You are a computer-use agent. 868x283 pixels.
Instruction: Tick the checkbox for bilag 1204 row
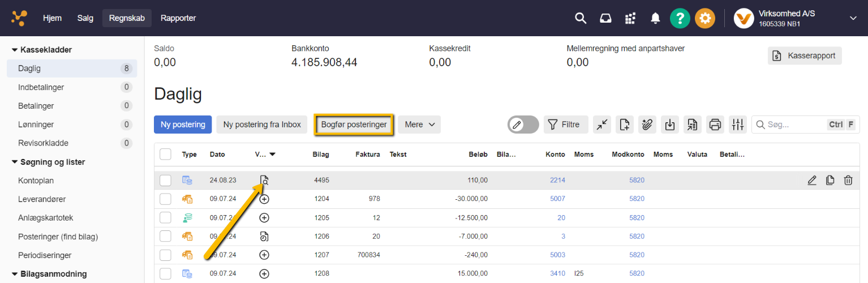(165, 199)
